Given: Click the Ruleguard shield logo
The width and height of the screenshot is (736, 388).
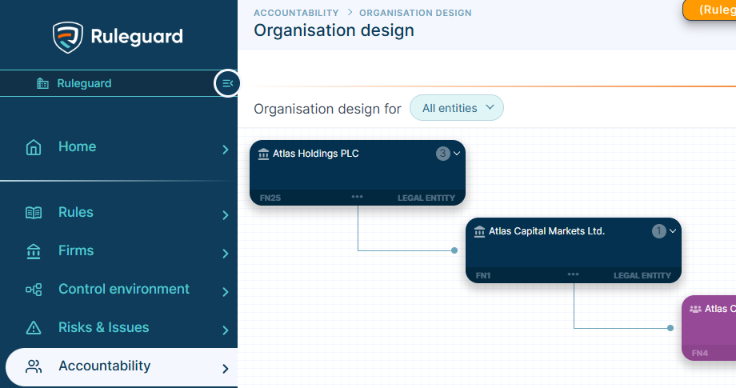Looking at the screenshot, I should 68,37.
